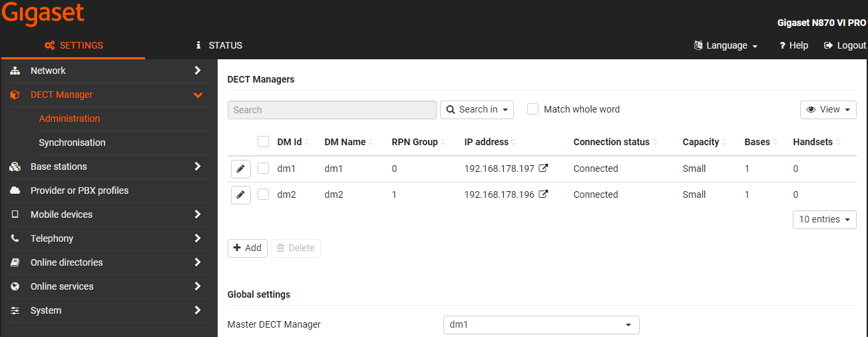Image resolution: width=868 pixels, height=337 pixels.
Task: Sort by Connection status arrows
Action: (655, 143)
